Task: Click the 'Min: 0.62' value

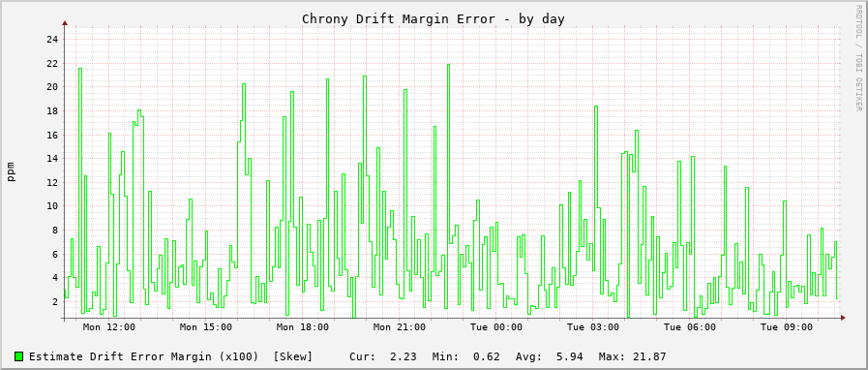Action: click(x=466, y=356)
